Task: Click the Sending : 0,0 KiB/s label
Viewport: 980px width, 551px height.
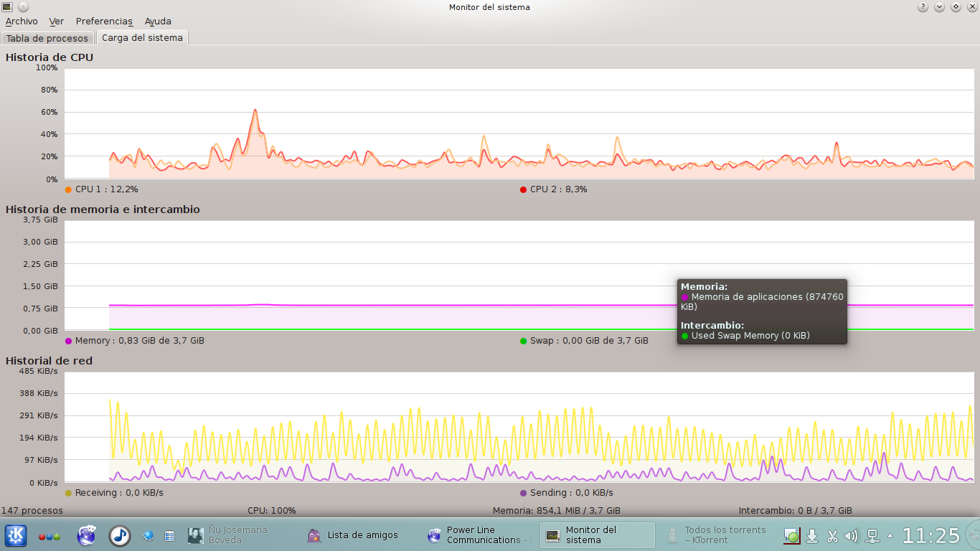Action: point(571,493)
